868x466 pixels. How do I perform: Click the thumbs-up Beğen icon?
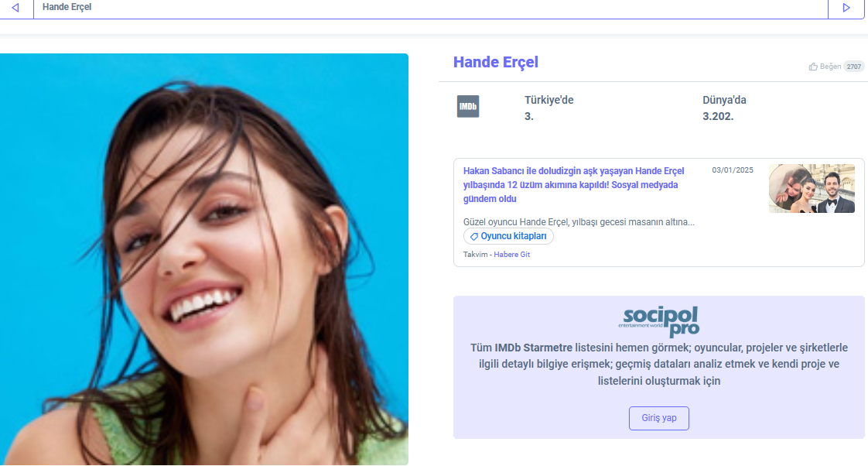point(813,67)
